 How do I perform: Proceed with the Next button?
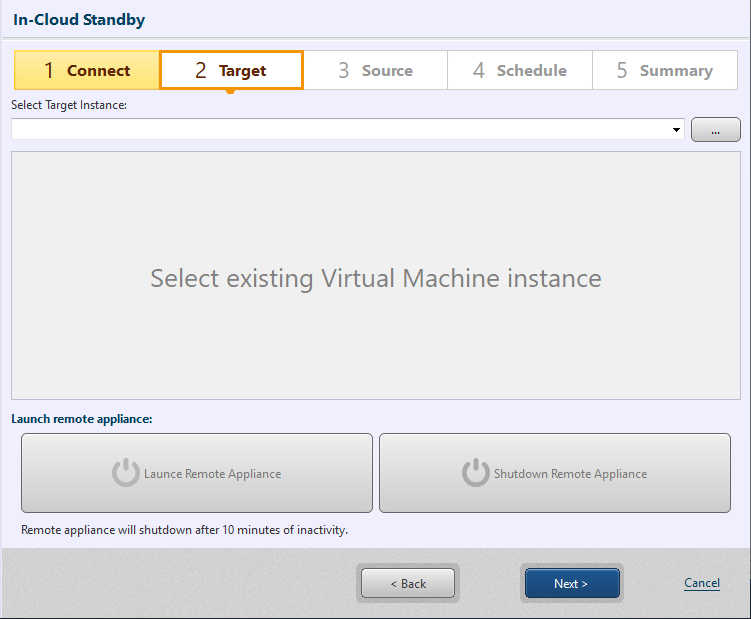pyautogui.click(x=571, y=583)
